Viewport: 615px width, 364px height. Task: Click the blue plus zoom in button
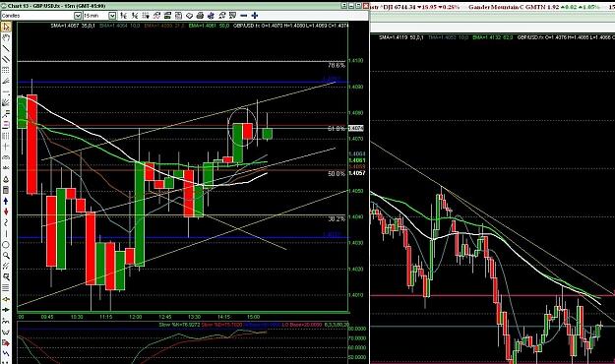coord(255,16)
